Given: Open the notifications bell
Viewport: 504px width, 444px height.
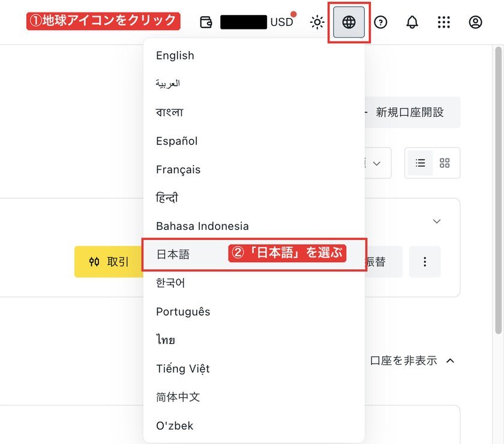Looking at the screenshot, I should [412, 22].
